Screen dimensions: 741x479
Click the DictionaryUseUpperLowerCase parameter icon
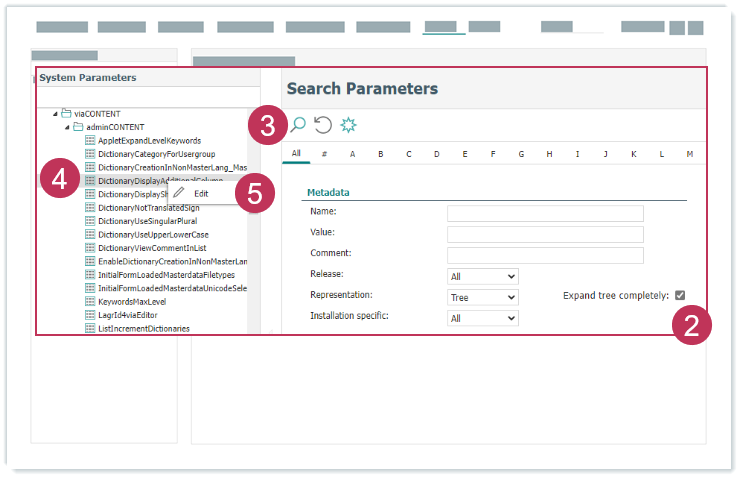tap(90, 234)
